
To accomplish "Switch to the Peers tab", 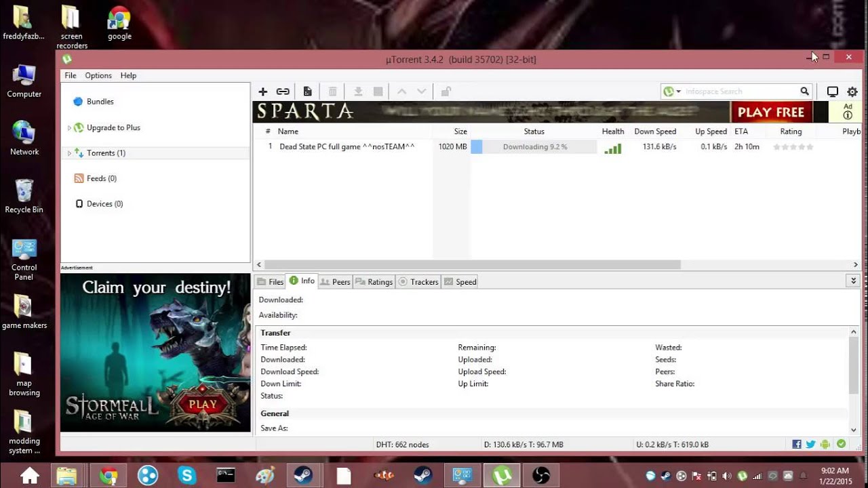I will pos(335,282).
